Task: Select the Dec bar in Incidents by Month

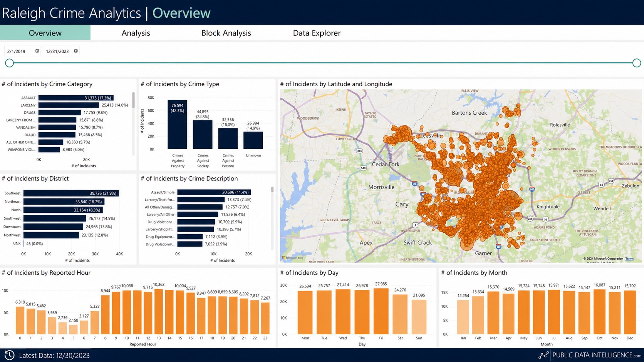Action: point(630,312)
